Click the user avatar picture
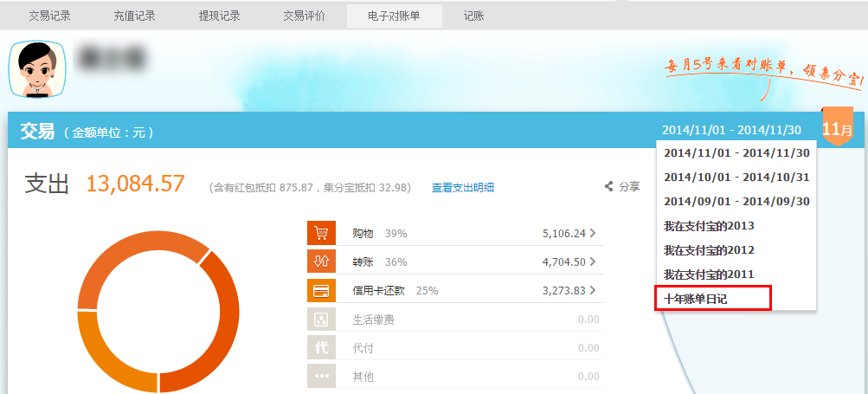This screenshot has height=394, width=868. pyautogui.click(x=35, y=69)
